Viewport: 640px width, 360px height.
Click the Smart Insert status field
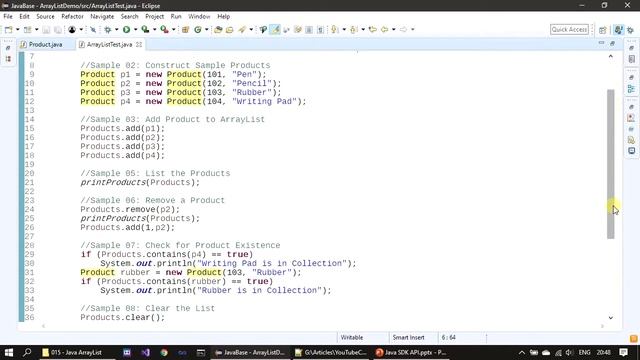coord(409,338)
